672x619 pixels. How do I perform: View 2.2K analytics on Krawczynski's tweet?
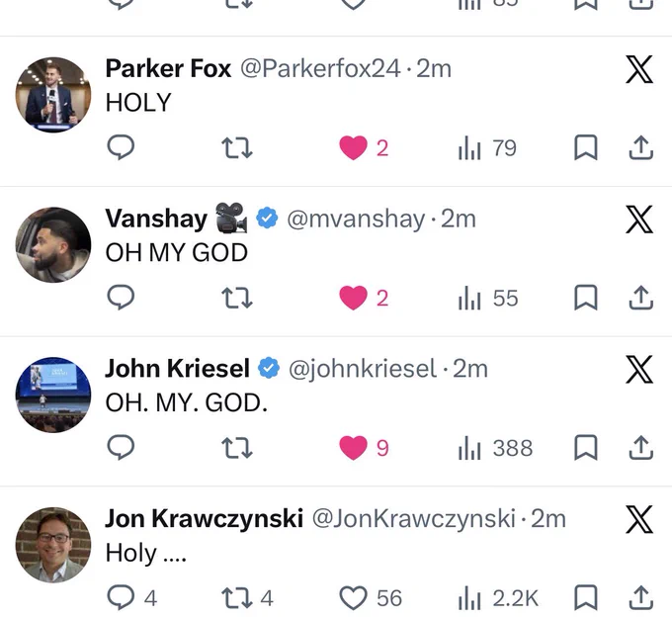[x=498, y=598]
